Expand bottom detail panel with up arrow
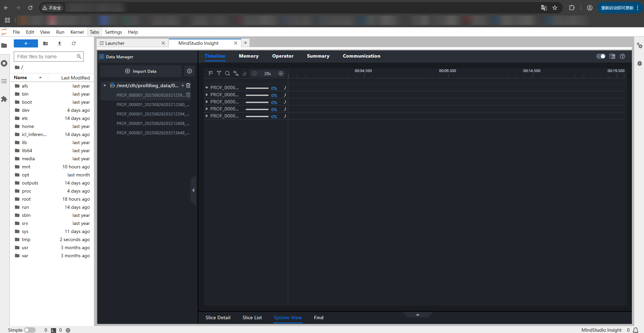Viewport: 644px width, 333px height. 417,314
